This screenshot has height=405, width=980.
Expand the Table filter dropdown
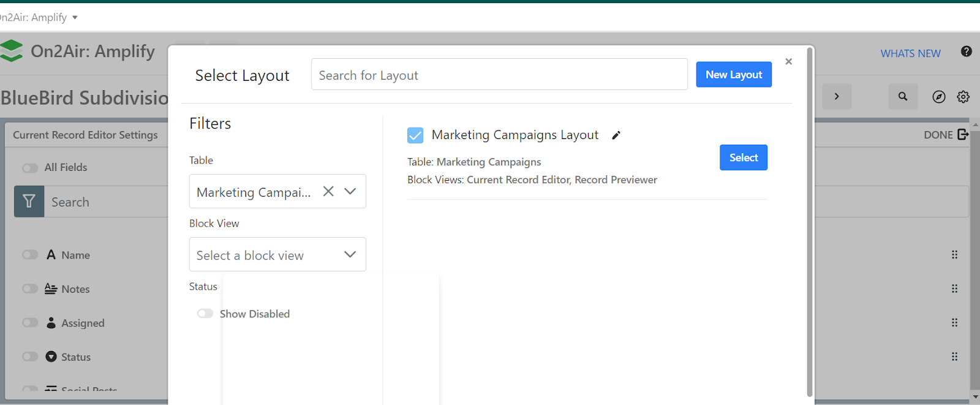[x=350, y=191]
